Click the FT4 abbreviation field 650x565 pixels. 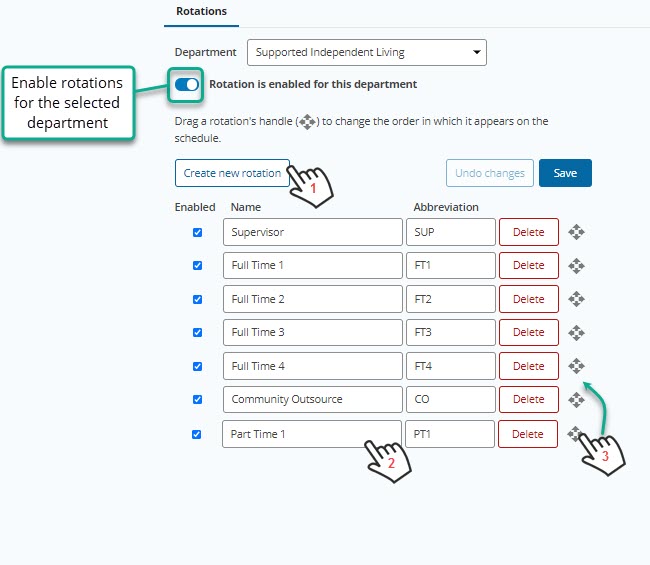[x=451, y=366]
